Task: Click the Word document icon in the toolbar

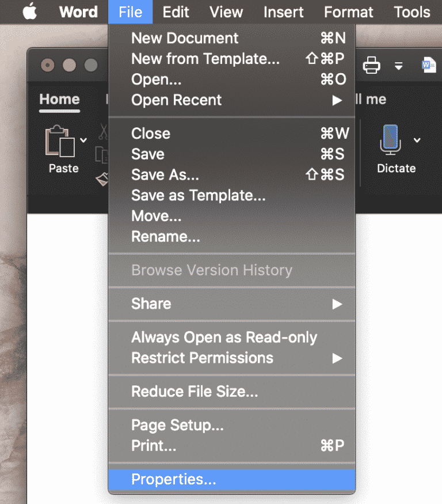Action: [x=428, y=65]
